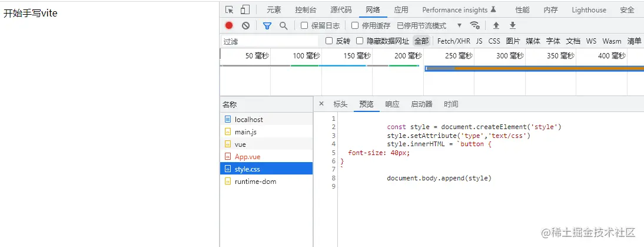Open the Performance insights tab
Image resolution: width=644 pixels, height=247 pixels.
point(459,10)
